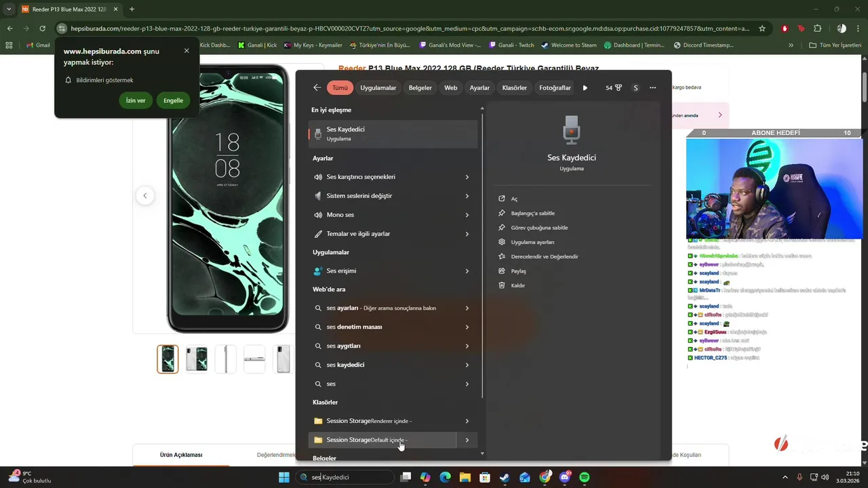
Task: Open Welcome to Steam bookmark
Action: [568, 45]
